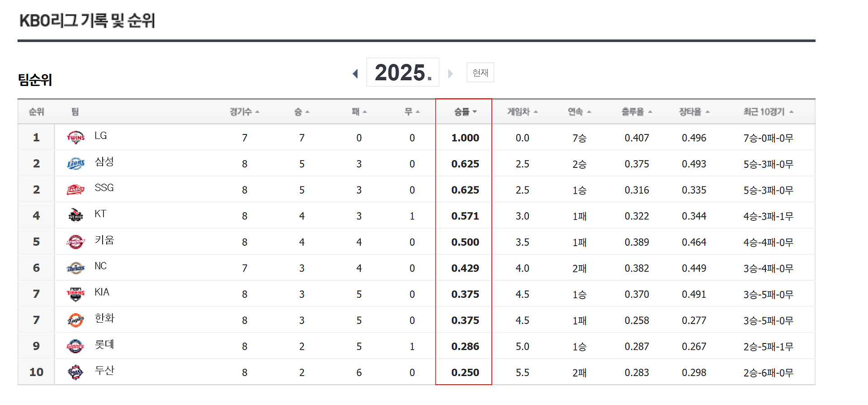Sort table by 출루율 column

(637, 112)
